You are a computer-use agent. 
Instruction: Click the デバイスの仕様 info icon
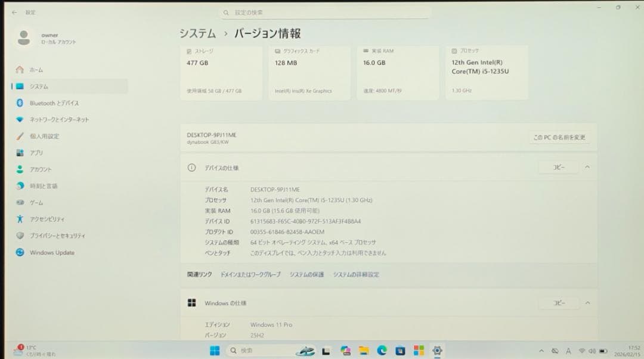(191, 168)
